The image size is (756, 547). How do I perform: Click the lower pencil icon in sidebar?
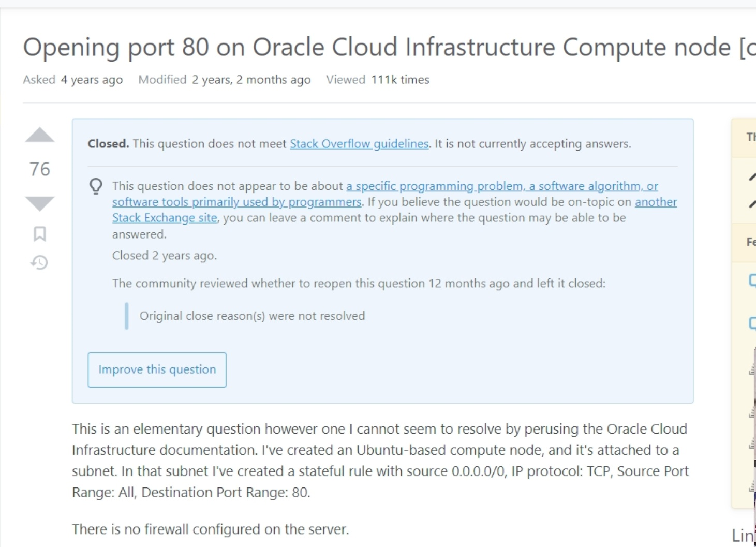(752, 203)
